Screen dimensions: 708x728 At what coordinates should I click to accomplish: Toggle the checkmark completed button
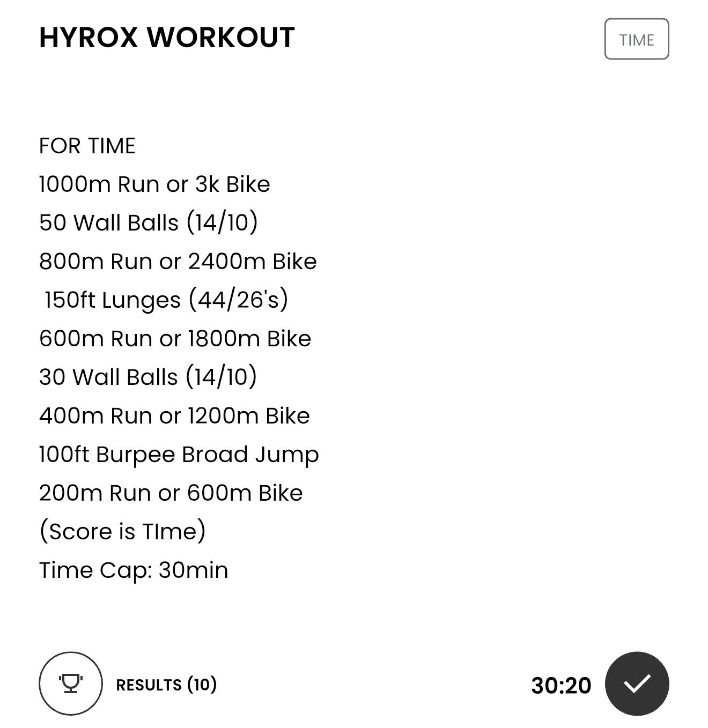point(637,684)
